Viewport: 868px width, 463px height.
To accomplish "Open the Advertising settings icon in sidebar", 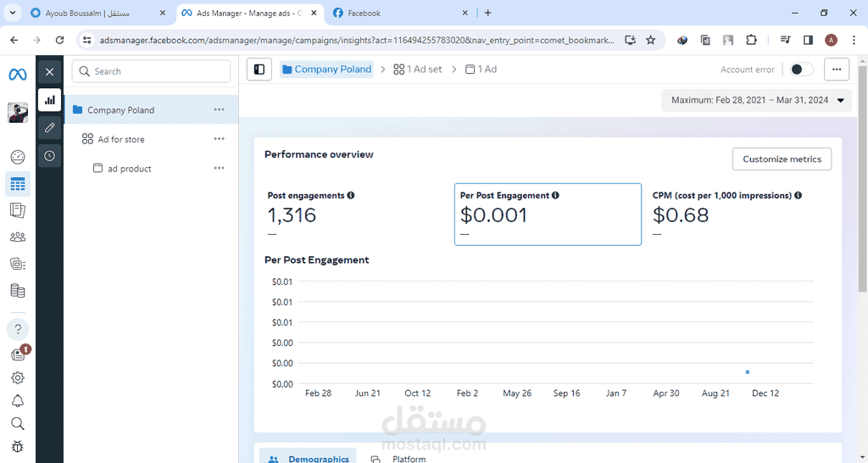I will [x=18, y=264].
